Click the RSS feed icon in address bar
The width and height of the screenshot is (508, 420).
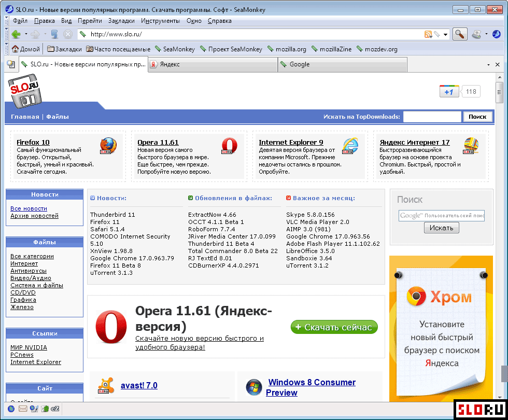click(428, 34)
